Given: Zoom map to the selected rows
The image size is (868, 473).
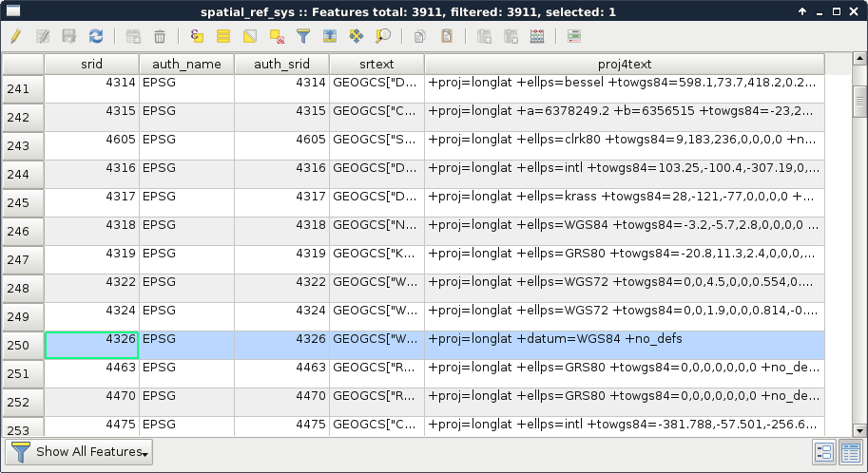Looking at the screenshot, I should 383,36.
